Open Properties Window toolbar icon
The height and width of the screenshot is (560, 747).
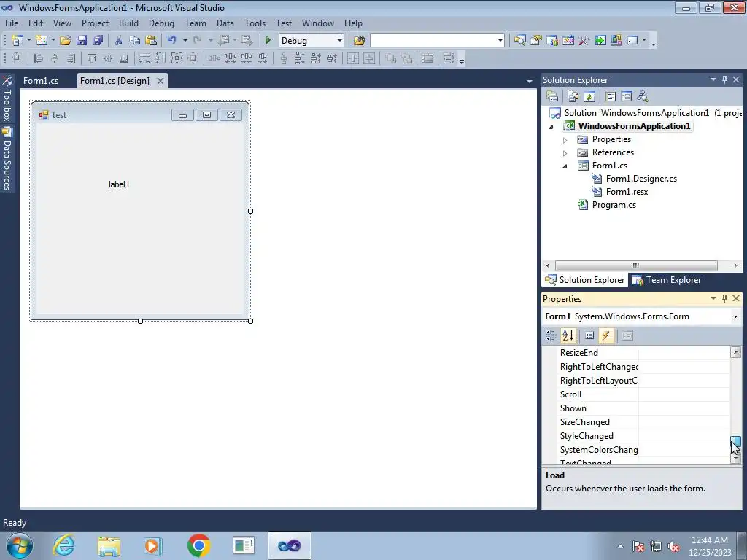536,41
